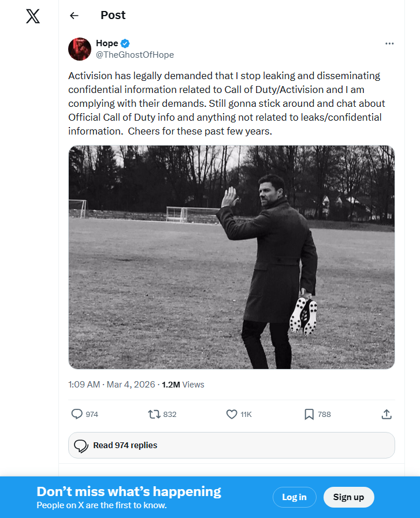Click the reply speech bubble icon
Screen dimensions: 420x518
77,414
